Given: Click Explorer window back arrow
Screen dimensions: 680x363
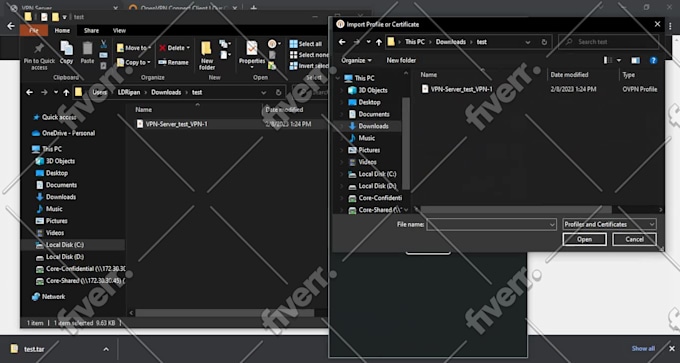Looking at the screenshot, I should point(29,92).
